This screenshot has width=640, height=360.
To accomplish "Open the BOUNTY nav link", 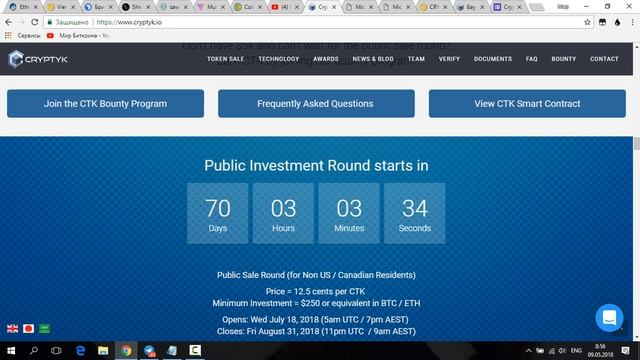I will coord(564,59).
